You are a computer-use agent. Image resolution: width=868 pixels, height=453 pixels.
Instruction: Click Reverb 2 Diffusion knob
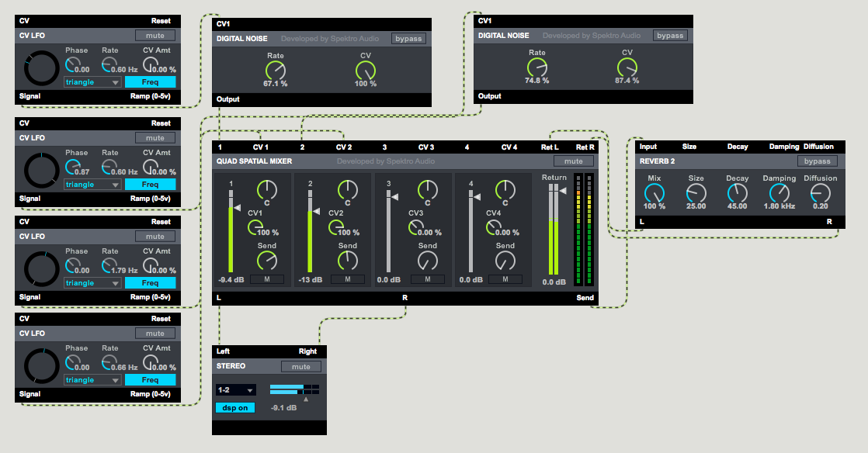pyautogui.click(x=820, y=193)
